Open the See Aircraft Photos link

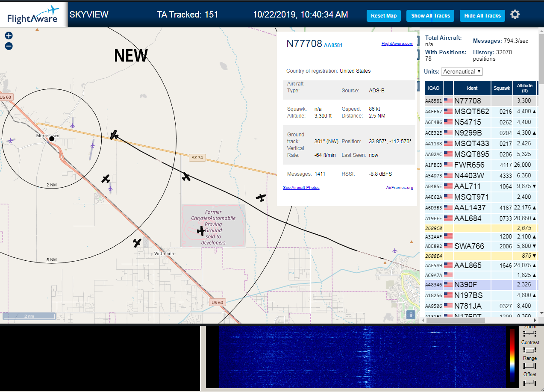point(301,188)
